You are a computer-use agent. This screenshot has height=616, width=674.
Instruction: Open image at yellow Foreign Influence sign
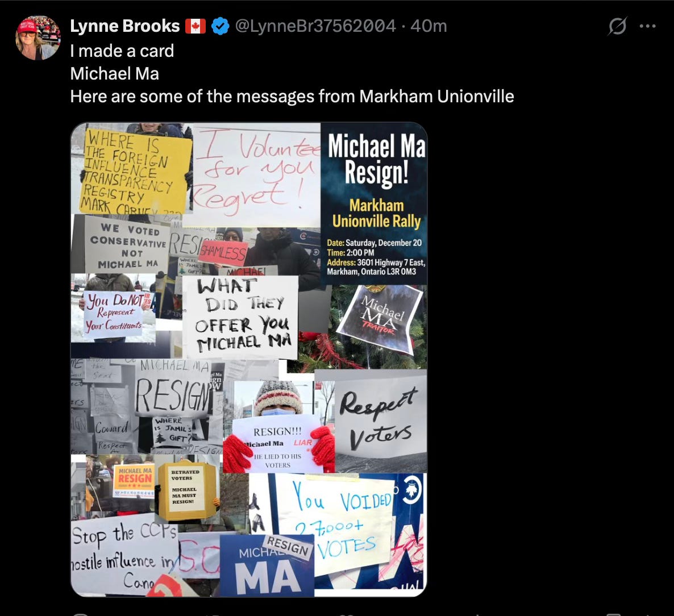tap(132, 169)
